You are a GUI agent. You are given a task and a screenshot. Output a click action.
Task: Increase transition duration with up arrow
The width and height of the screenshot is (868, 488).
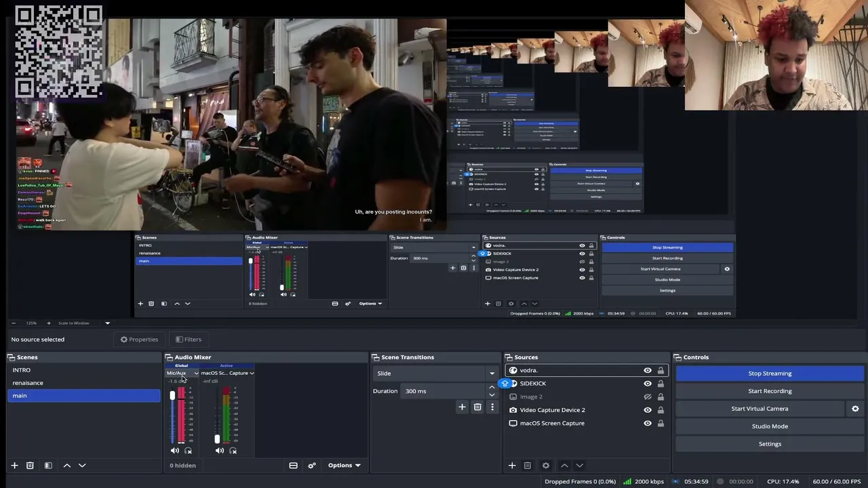[492, 388]
